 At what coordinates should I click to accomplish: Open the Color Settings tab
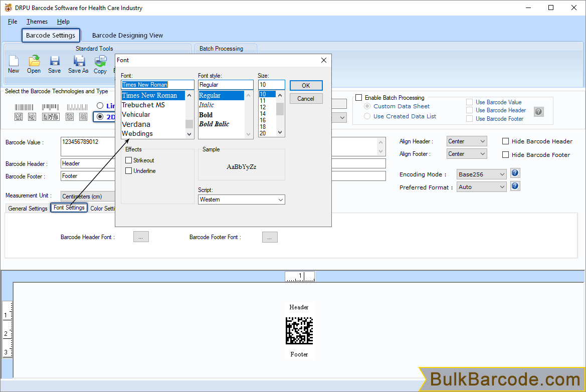click(102, 209)
